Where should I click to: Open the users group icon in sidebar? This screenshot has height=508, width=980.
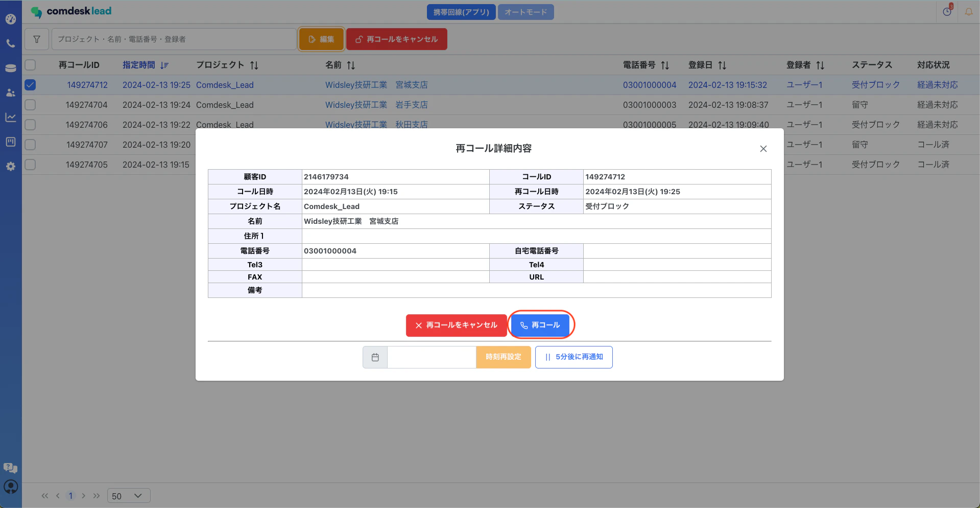pyautogui.click(x=11, y=93)
